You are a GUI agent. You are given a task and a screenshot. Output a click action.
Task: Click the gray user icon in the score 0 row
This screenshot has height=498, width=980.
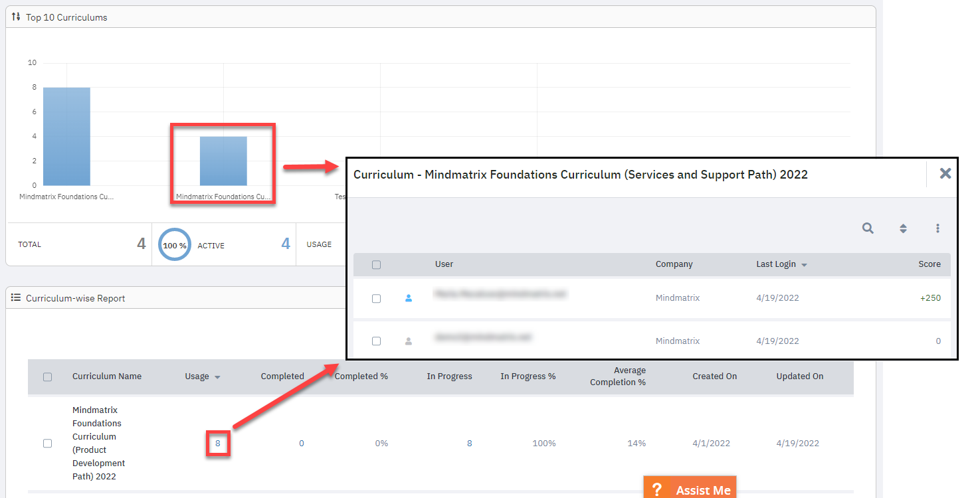(x=409, y=341)
